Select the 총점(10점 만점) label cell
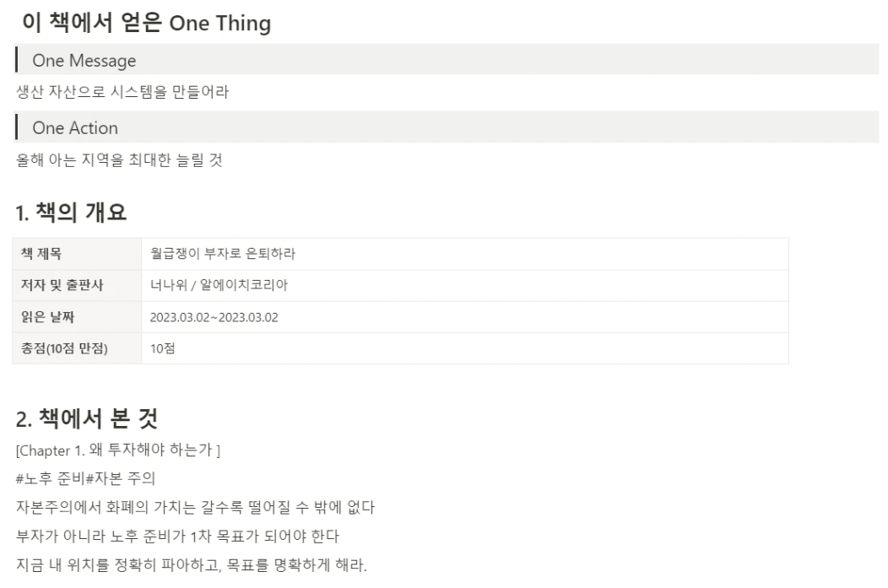This screenshot has height=588, width=888. [77, 348]
